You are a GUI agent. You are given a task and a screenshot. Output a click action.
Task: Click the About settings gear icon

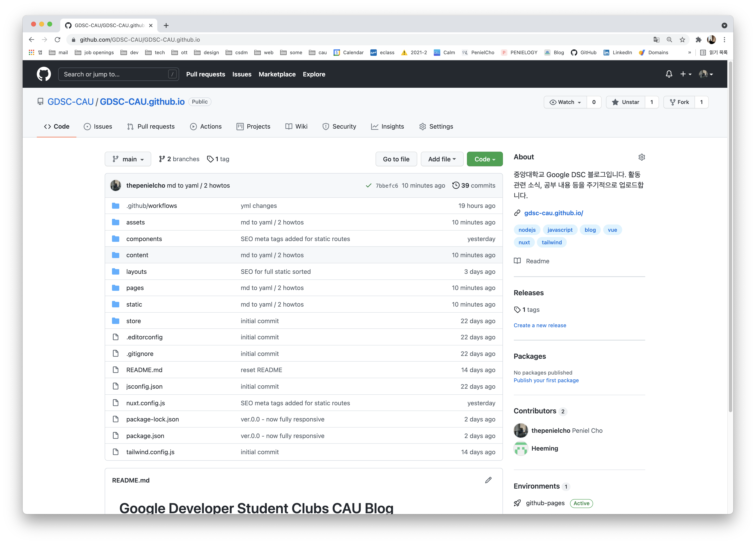pyautogui.click(x=641, y=157)
